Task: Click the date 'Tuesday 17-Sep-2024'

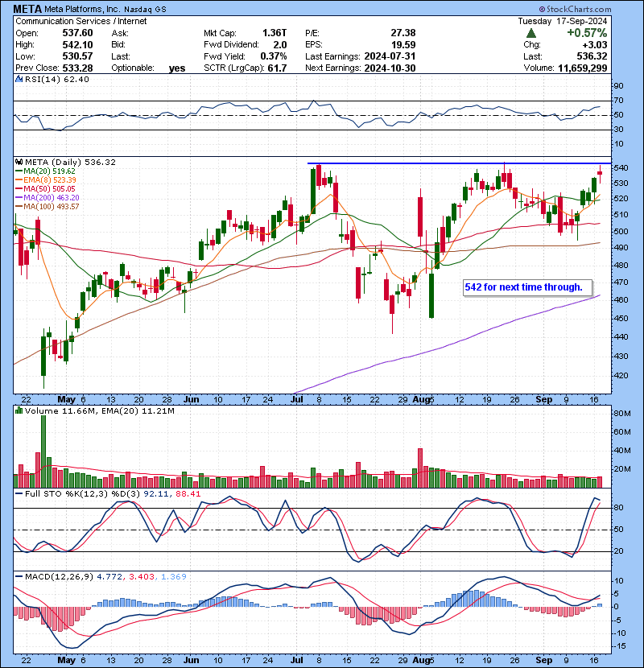Action: [x=563, y=21]
